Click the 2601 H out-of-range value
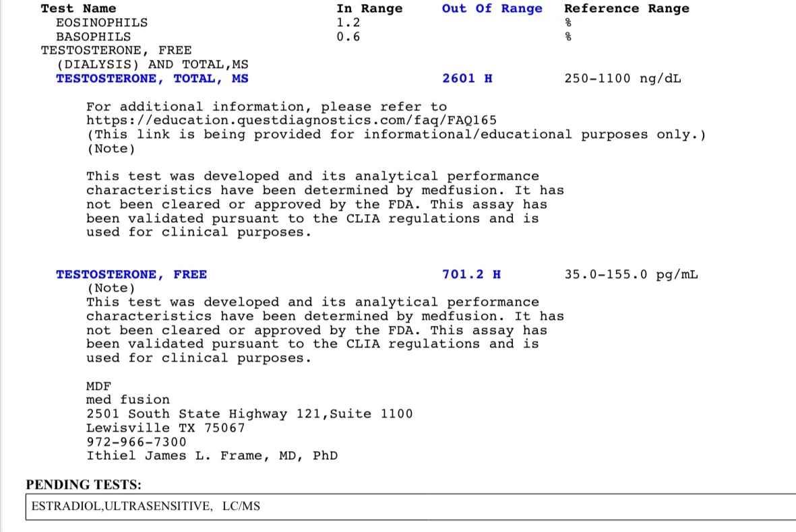The height and width of the screenshot is (532, 796). [x=467, y=79]
